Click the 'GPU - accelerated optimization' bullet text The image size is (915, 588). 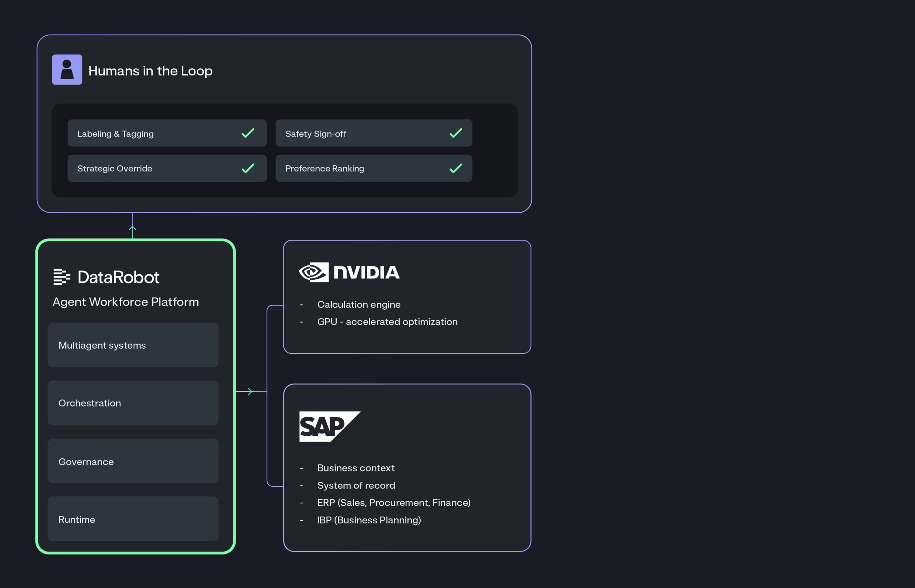coord(387,322)
